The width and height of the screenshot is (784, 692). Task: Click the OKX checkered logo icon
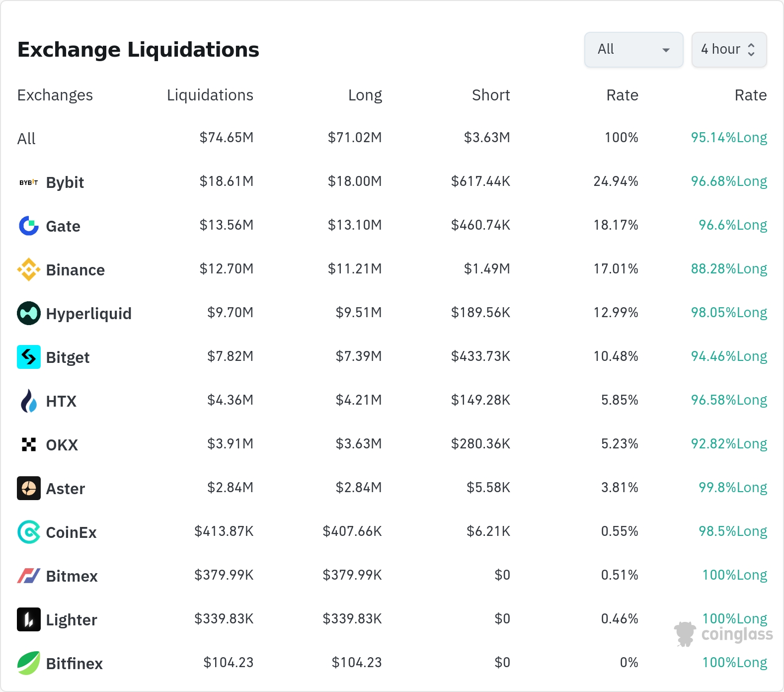click(28, 444)
